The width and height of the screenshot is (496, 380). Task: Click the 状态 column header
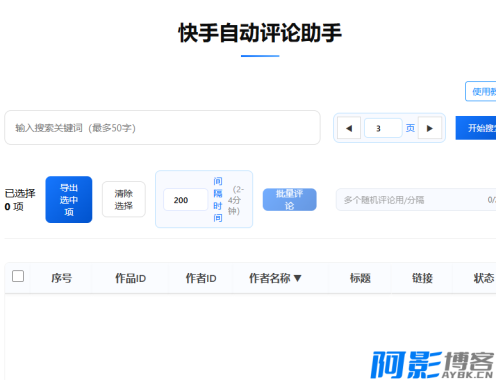pyautogui.click(x=483, y=278)
